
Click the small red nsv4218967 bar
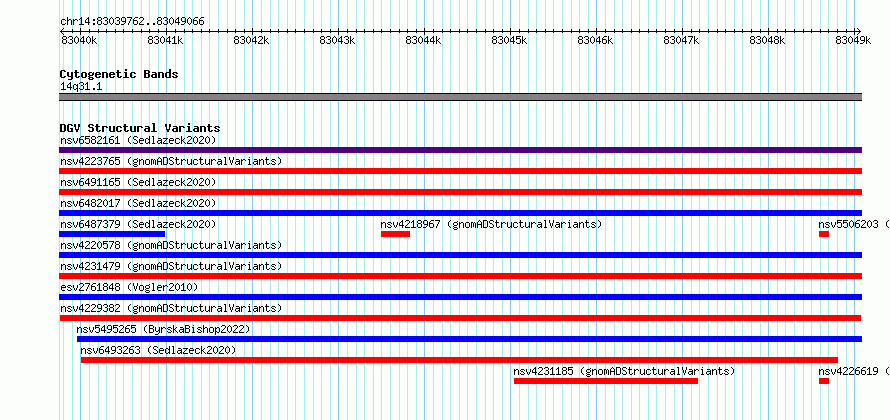(395, 234)
